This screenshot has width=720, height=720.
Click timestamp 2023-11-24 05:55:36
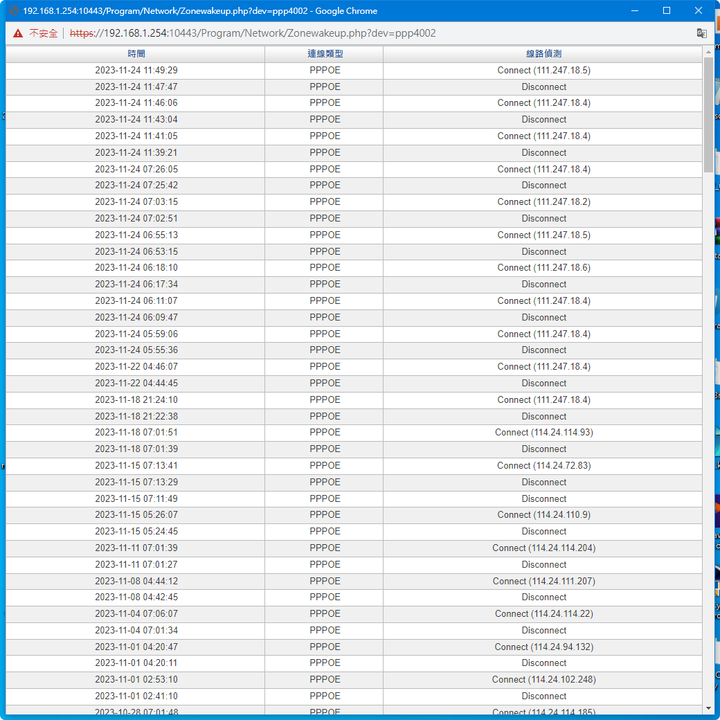[x=136, y=350]
